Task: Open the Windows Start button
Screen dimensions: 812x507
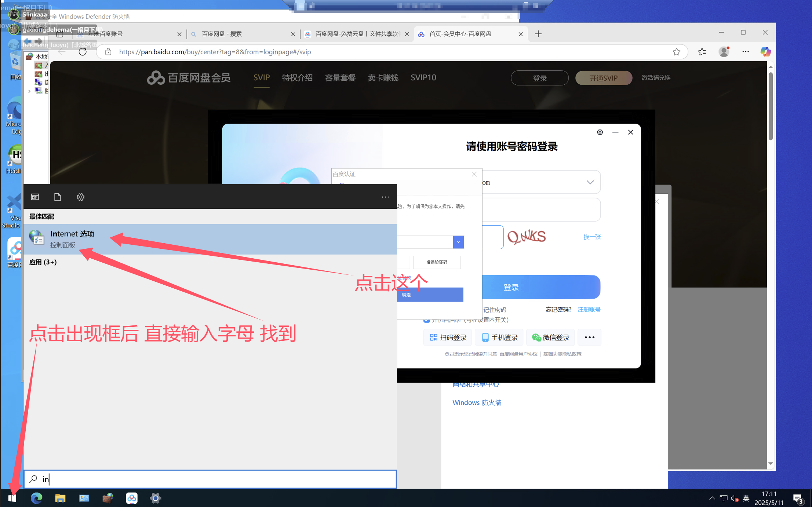Action: (x=12, y=498)
